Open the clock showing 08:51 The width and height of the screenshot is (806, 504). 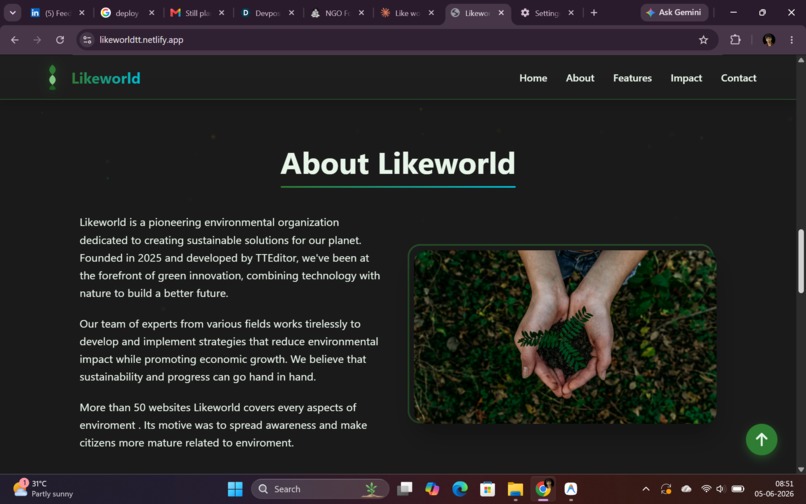coord(774,489)
